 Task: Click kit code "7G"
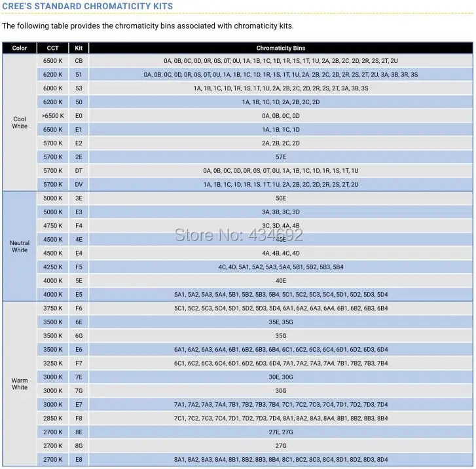[79, 390]
